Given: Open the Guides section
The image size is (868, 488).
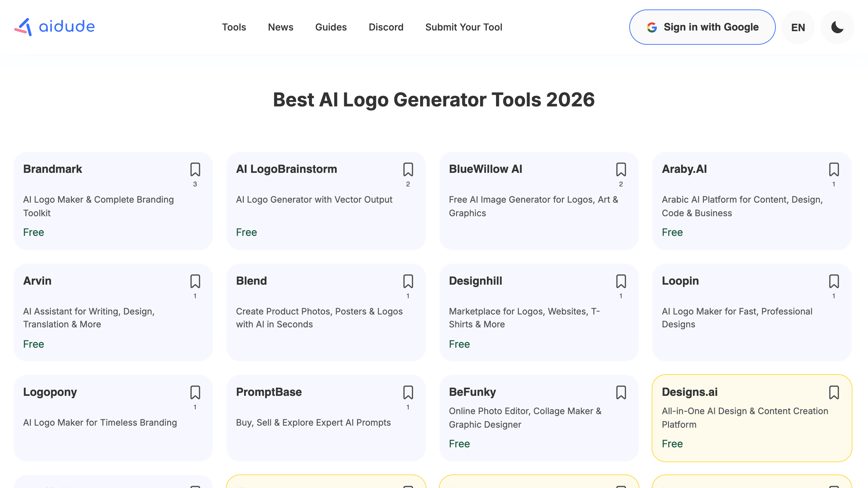Looking at the screenshot, I should [x=331, y=27].
